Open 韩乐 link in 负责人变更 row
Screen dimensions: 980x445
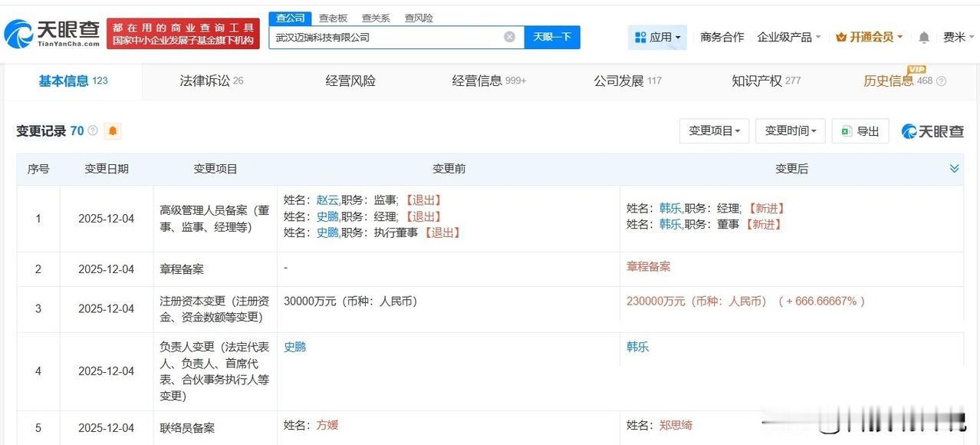[637, 347]
